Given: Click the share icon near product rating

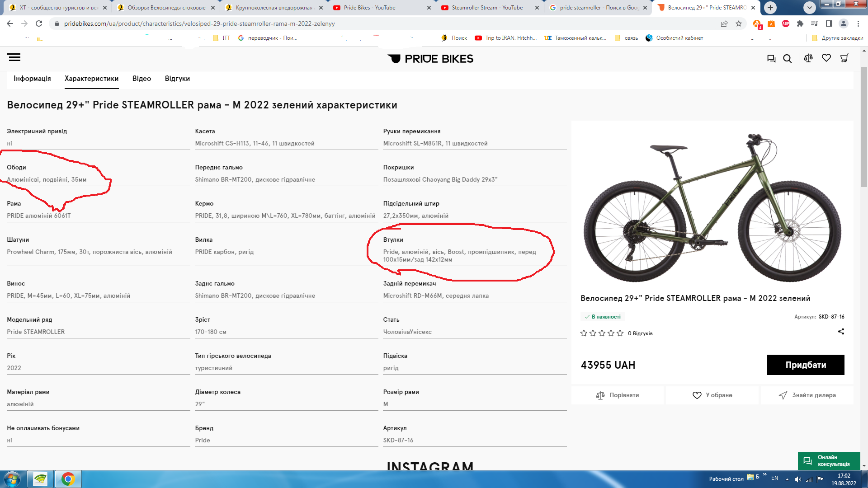Looking at the screenshot, I should tap(841, 332).
